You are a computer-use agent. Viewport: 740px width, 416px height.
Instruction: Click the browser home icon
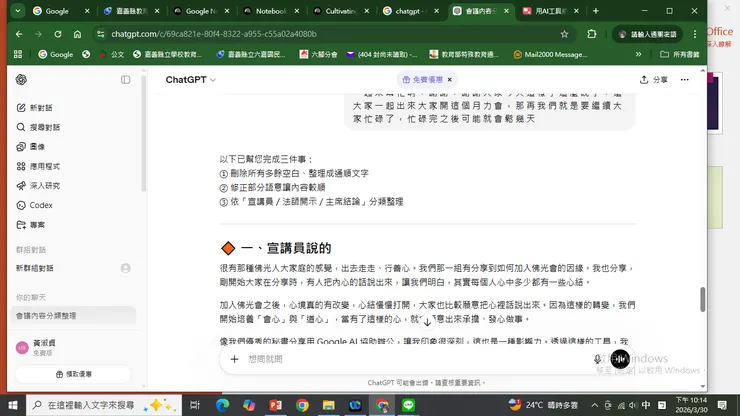[77, 34]
